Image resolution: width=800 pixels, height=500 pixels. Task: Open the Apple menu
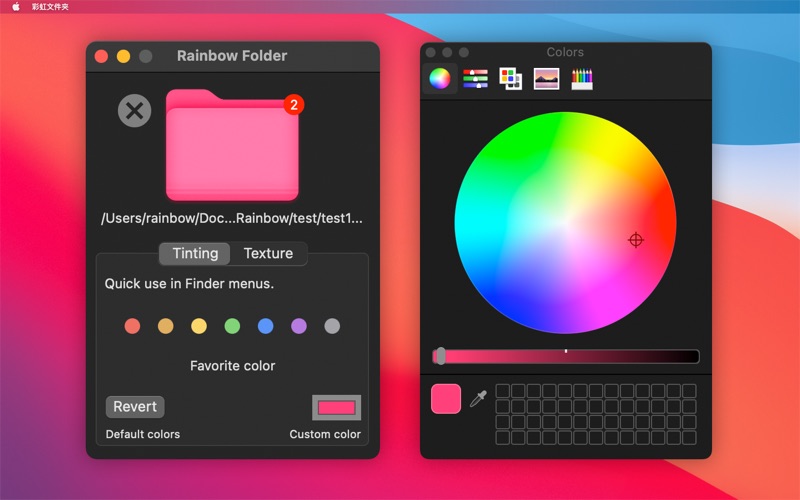(16, 7)
